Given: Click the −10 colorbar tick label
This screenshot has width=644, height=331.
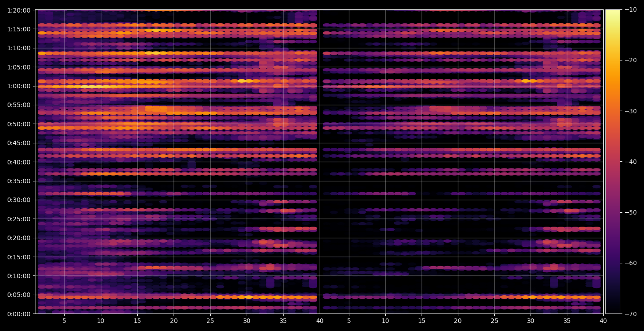Looking at the screenshot, I should click(x=630, y=10).
